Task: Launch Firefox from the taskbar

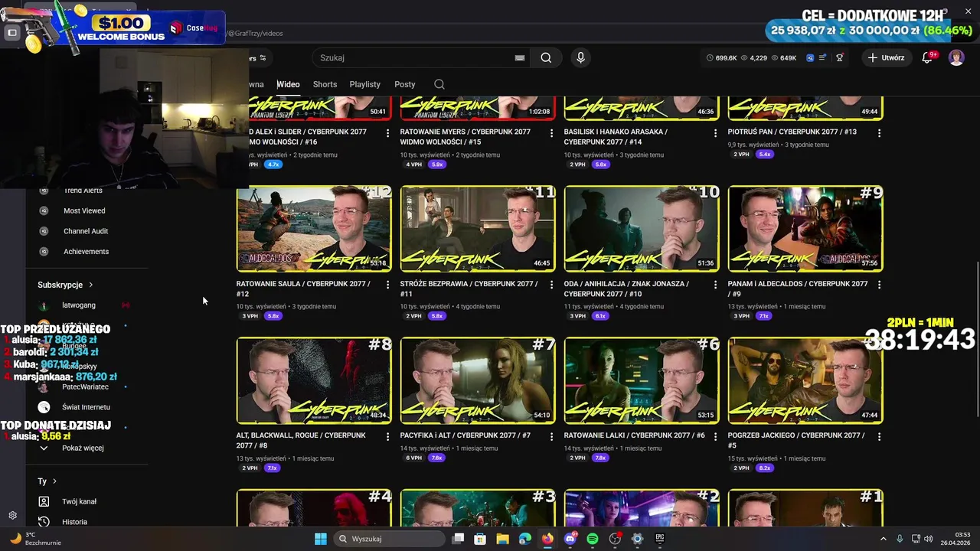Action: click(x=547, y=539)
